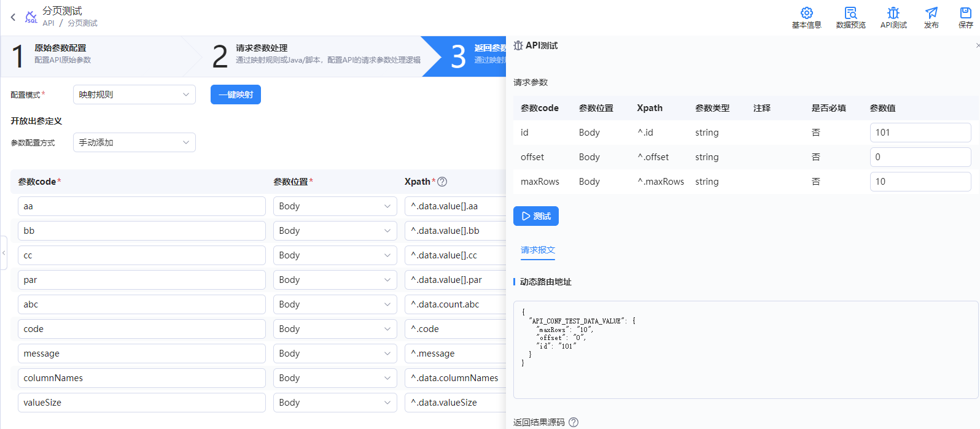Select the 请求报文 tab

point(537,250)
